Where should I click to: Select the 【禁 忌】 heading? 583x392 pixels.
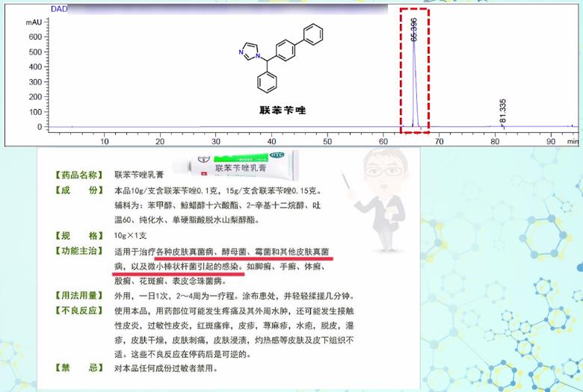point(78,368)
